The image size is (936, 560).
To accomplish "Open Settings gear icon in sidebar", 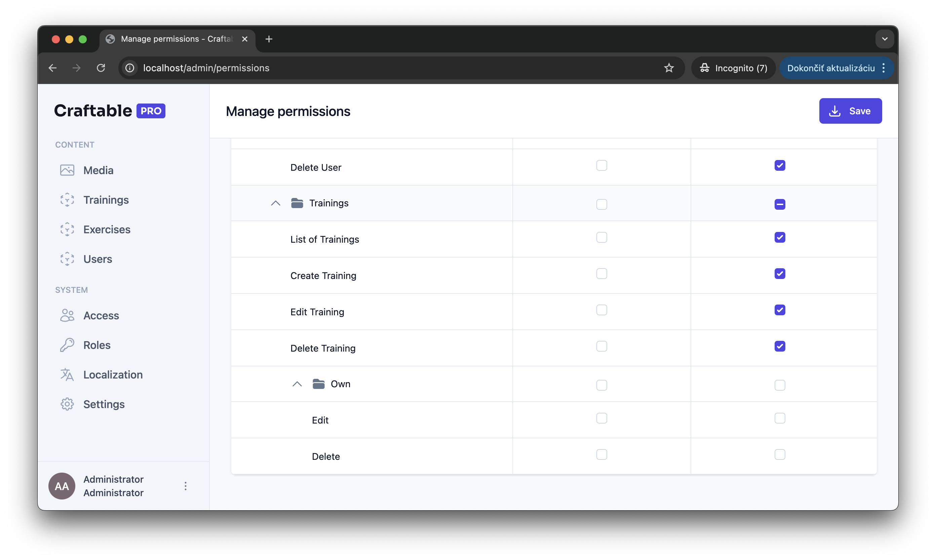I will (67, 404).
